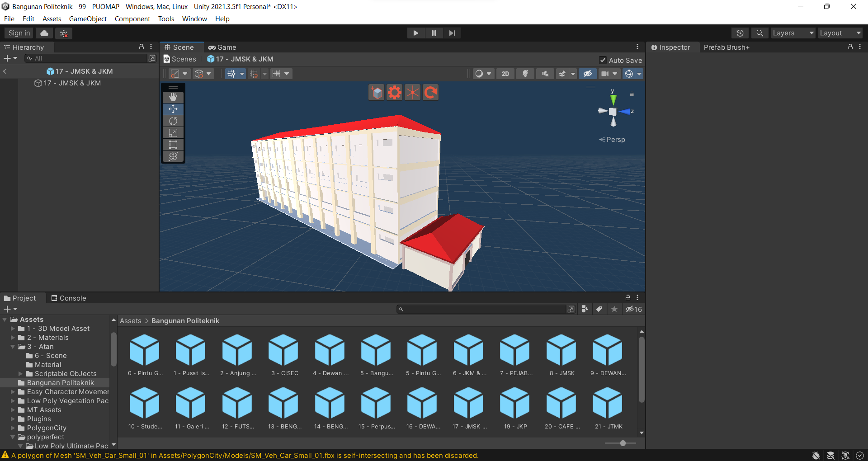Click the orange gear icon in scene
The height and width of the screenshot is (461, 868).
point(394,93)
